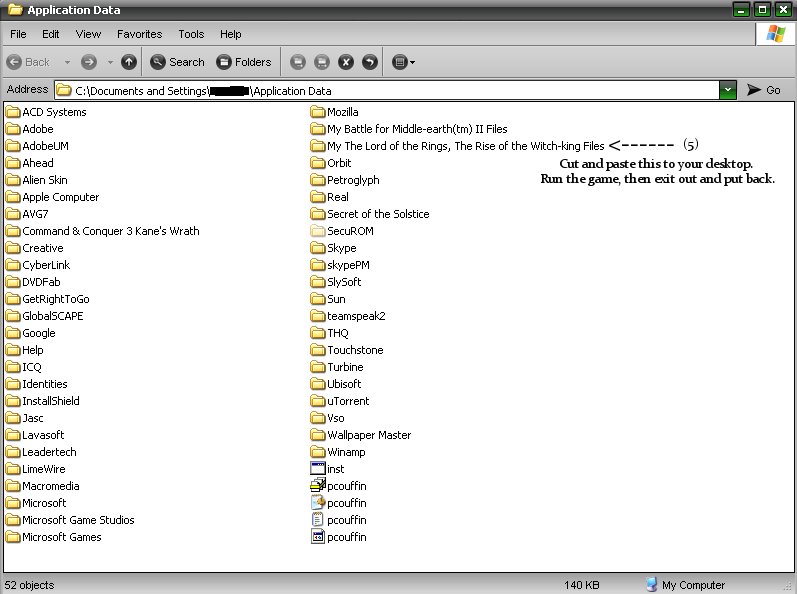797x594 pixels.
Task: Open the Forward history dropdown arrow
Action: (110, 62)
